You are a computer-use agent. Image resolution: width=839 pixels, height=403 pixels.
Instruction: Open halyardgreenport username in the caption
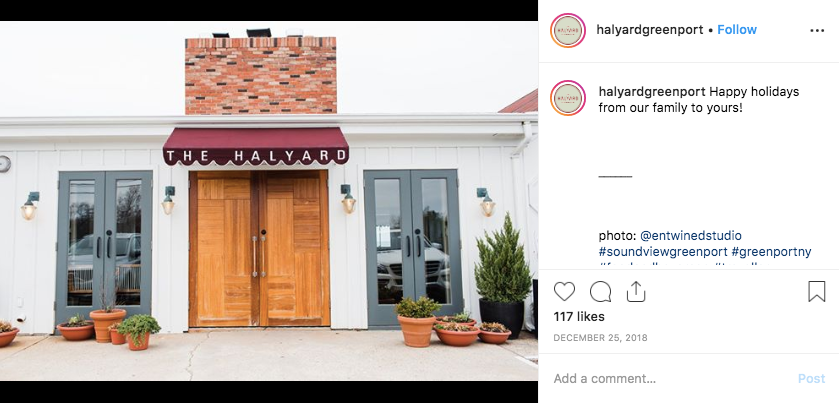652,92
